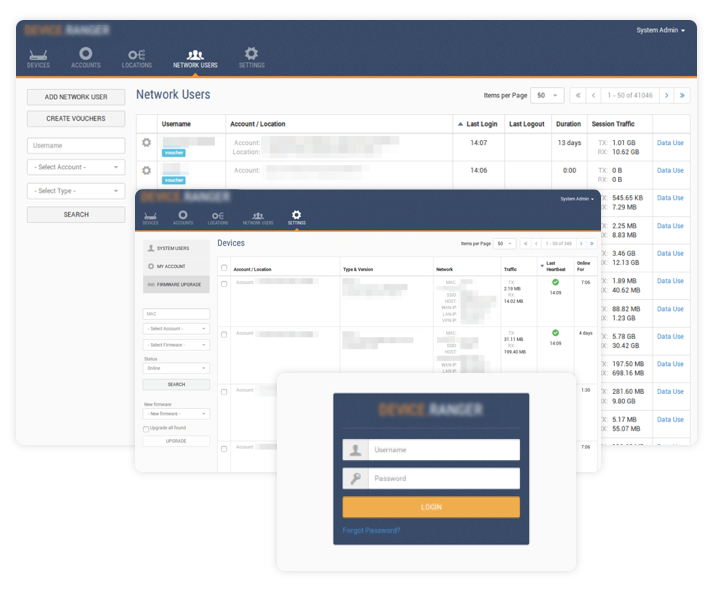Select Firmware Upgrade in settings sidebar

(x=176, y=285)
